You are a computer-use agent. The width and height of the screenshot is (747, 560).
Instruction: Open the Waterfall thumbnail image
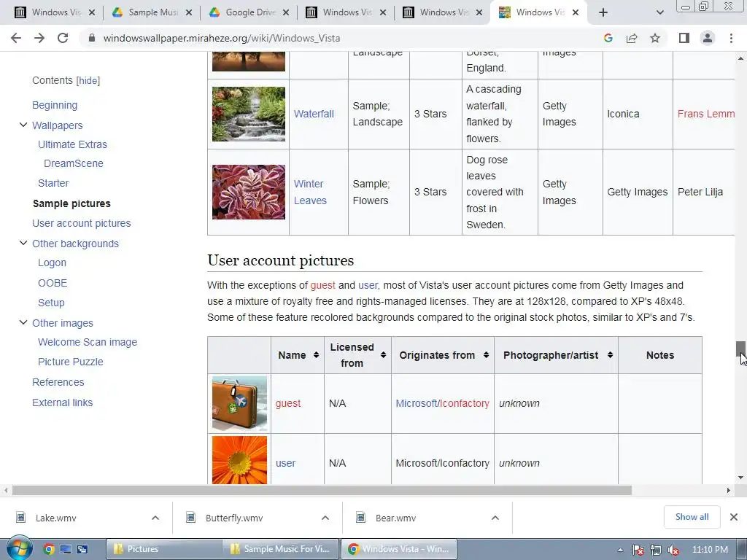(x=249, y=114)
